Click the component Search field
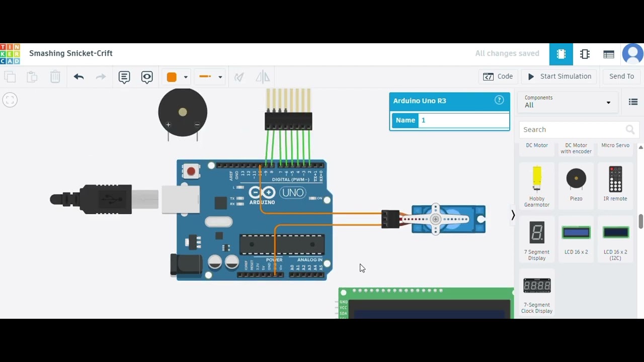 [x=579, y=130]
